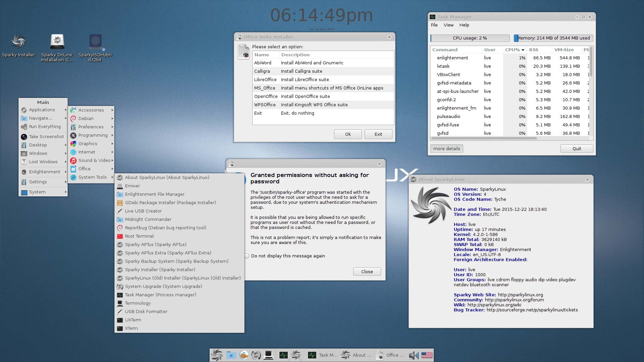Open the Sparky Installer desktop icon

click(18, 46)
